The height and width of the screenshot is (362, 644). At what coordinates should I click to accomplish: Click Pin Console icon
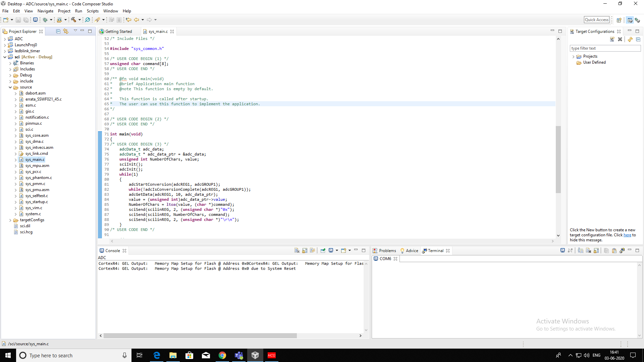(323, 250)
